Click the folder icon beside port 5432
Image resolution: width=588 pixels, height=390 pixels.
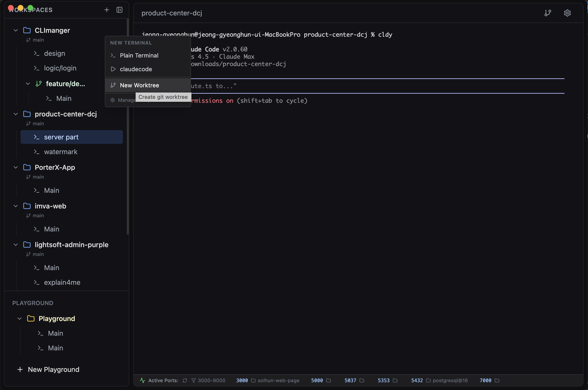click(428, 380)
